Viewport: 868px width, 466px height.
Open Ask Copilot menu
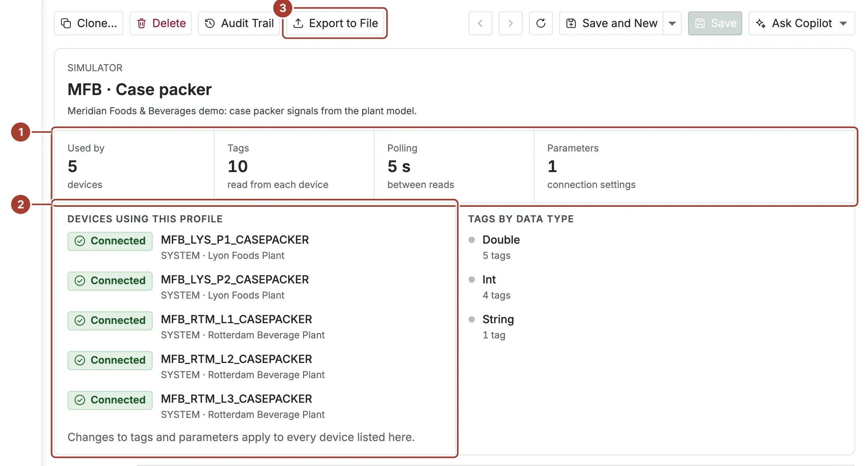point(802,23)
